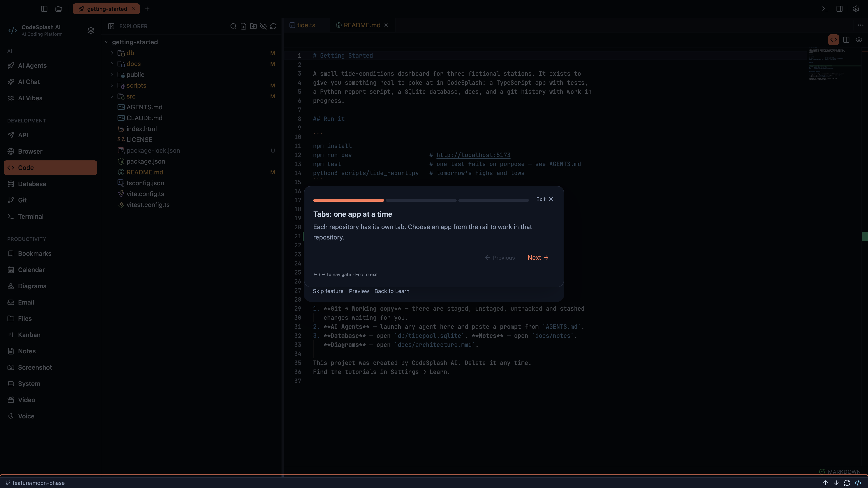This screenshot has width=868, height=488.
Task: Open the Git app in sidebar
Action: [x=51, y=200]
